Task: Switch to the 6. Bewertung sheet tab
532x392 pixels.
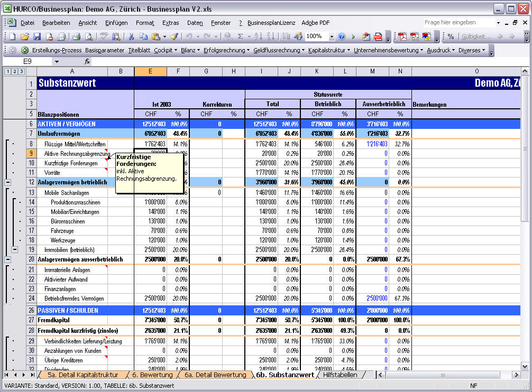Action: [152, 375]
